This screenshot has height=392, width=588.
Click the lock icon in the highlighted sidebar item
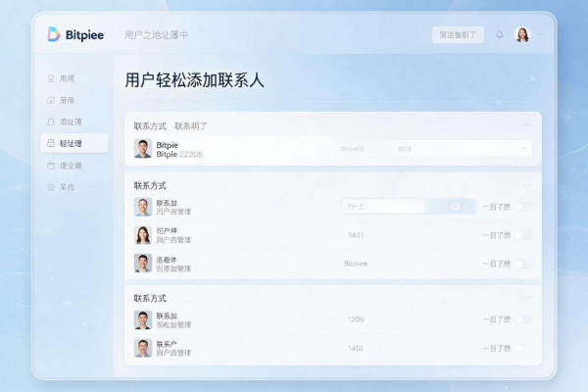point(51,143)
